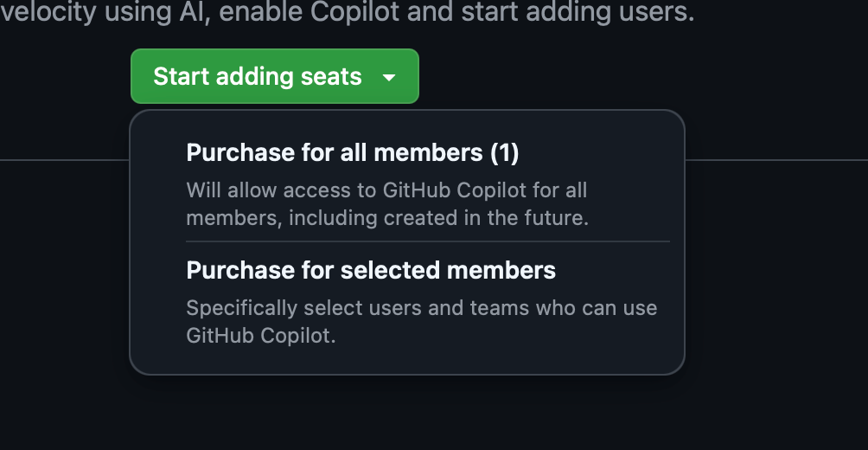The height and width of the screenshot is (450, 868).
Task: Click the word 'seats' on the green button
Action: point(331,76)
